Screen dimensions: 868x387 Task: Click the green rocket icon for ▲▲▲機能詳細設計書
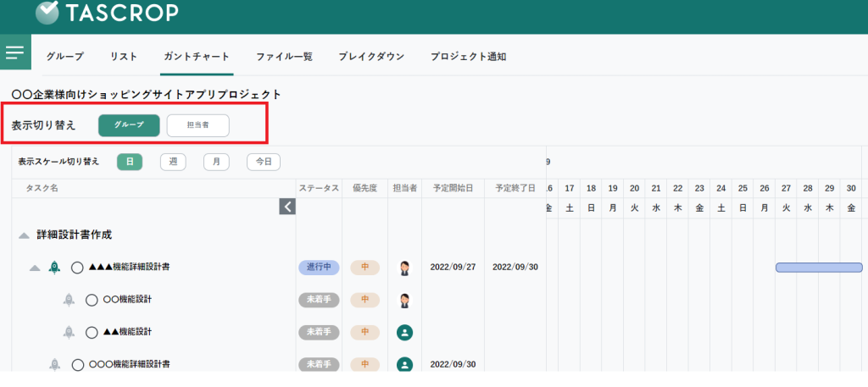[x=54, y=268]
